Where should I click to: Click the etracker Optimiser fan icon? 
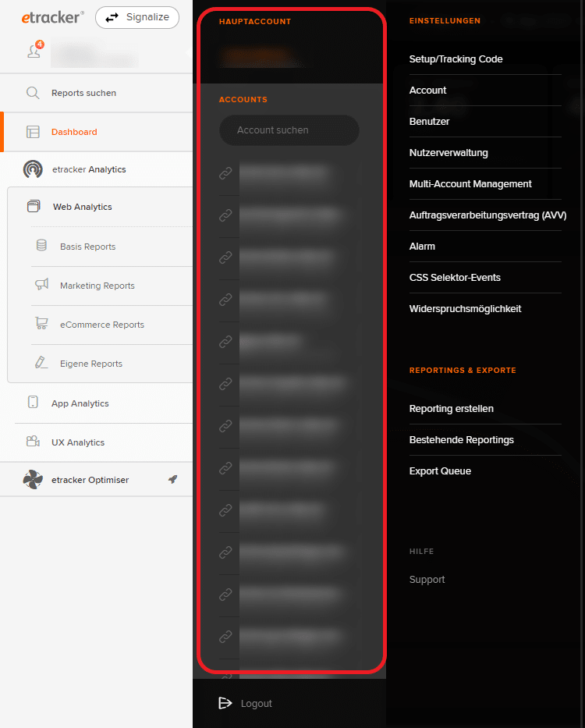click(33, 480)
